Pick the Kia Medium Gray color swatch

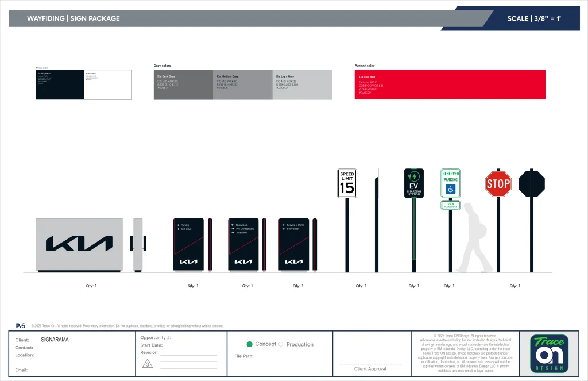click(243, 84)
